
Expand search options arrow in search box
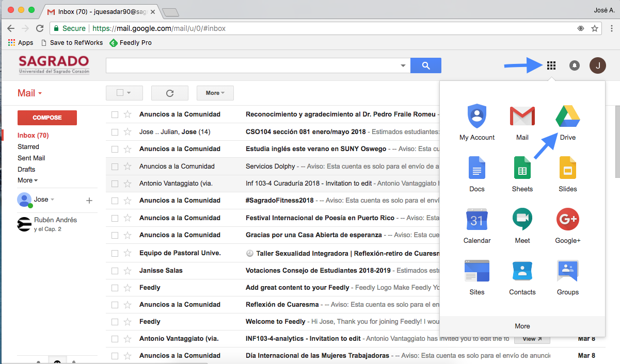[403, 66]
